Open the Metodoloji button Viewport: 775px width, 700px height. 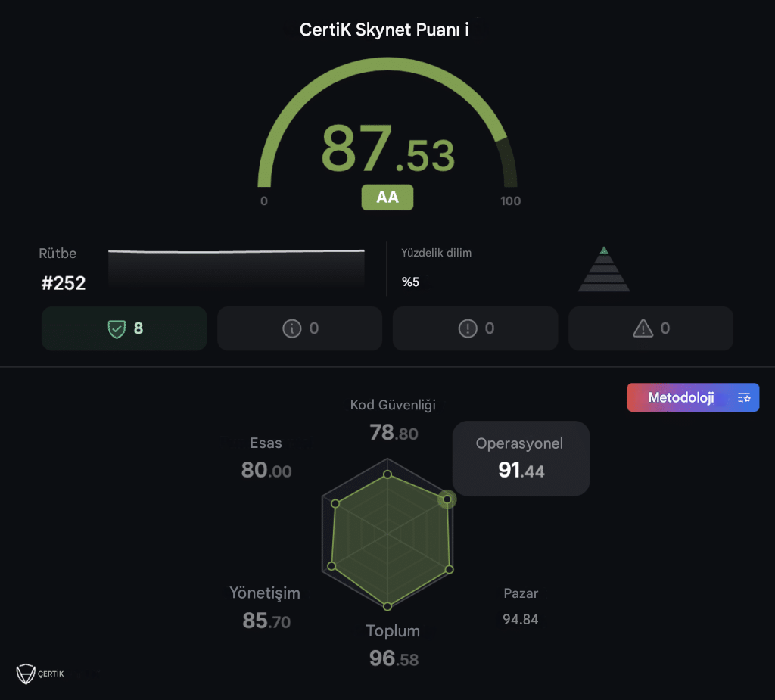click(693, 397)
